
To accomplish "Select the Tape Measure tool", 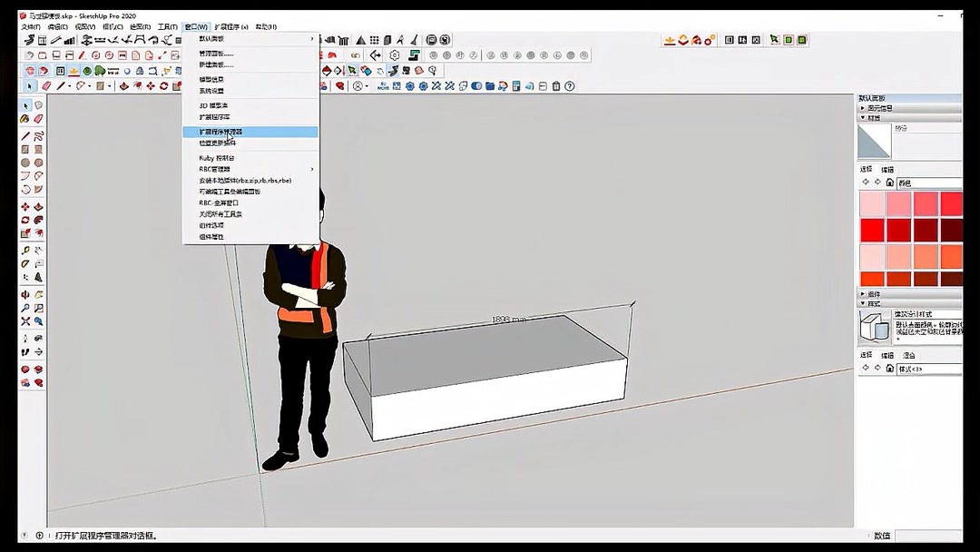I will [27, 250].
